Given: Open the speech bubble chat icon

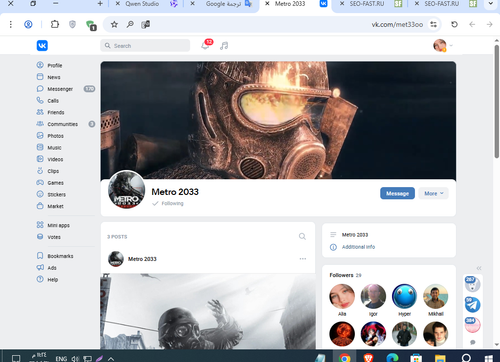Looking at the screenshot, I should click(473, 342).
